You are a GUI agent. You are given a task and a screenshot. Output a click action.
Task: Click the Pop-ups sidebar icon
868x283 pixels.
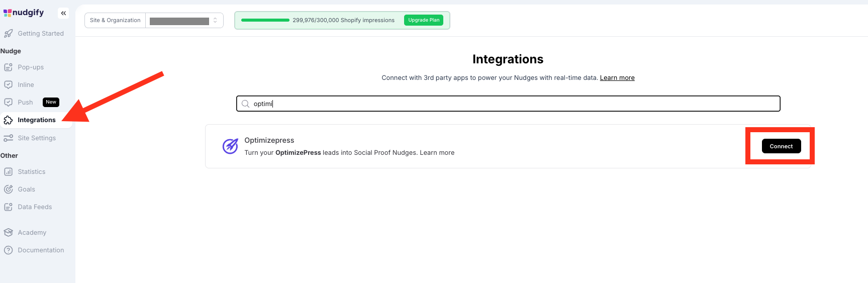click(x=8, y=67)
